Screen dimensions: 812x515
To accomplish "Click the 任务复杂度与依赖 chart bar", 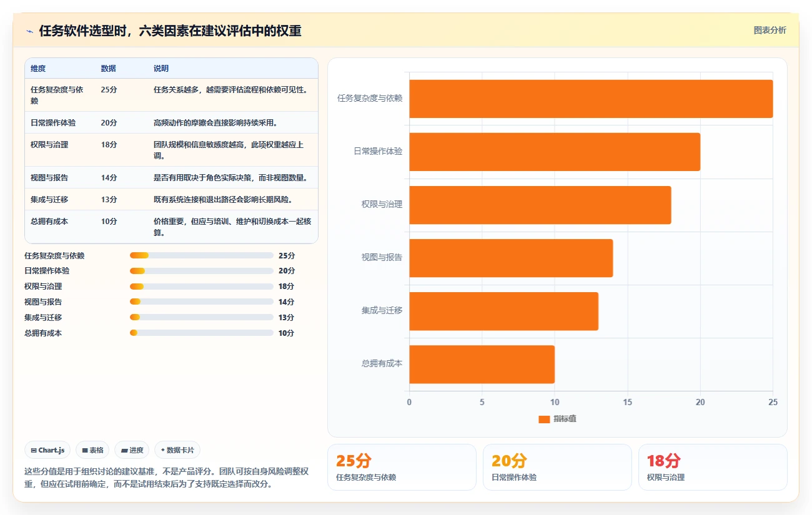I will (591, 99).
